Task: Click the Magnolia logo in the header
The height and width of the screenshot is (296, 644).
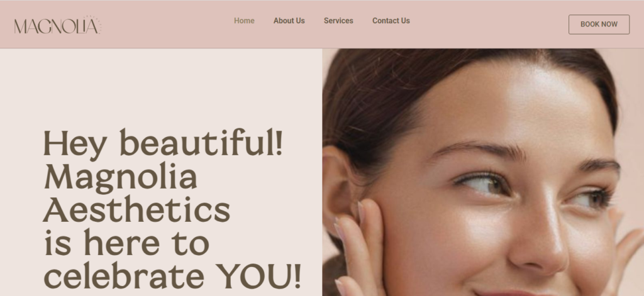Action: [57, 25]
